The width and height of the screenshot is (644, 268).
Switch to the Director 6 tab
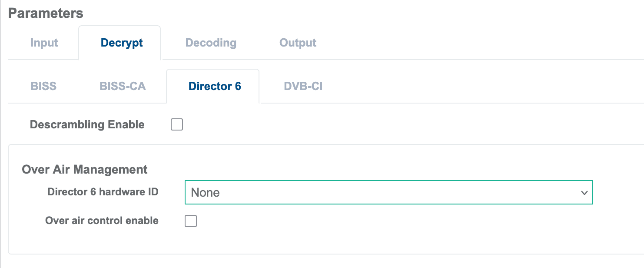(x=213, y=86)
